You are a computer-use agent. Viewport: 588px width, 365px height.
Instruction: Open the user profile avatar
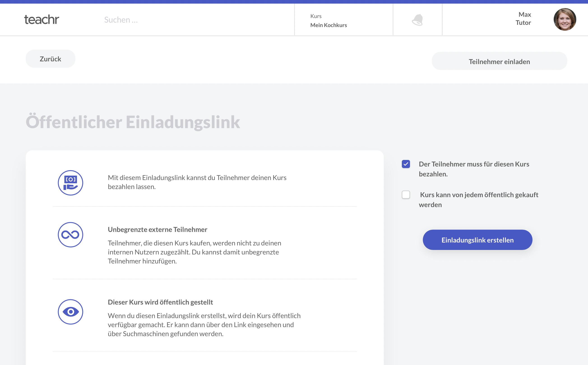565,20
